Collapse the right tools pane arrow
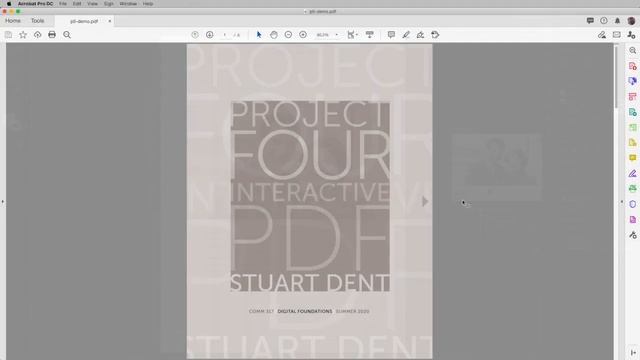The width and height of the screenshot is (640, 360). [622, 202]
